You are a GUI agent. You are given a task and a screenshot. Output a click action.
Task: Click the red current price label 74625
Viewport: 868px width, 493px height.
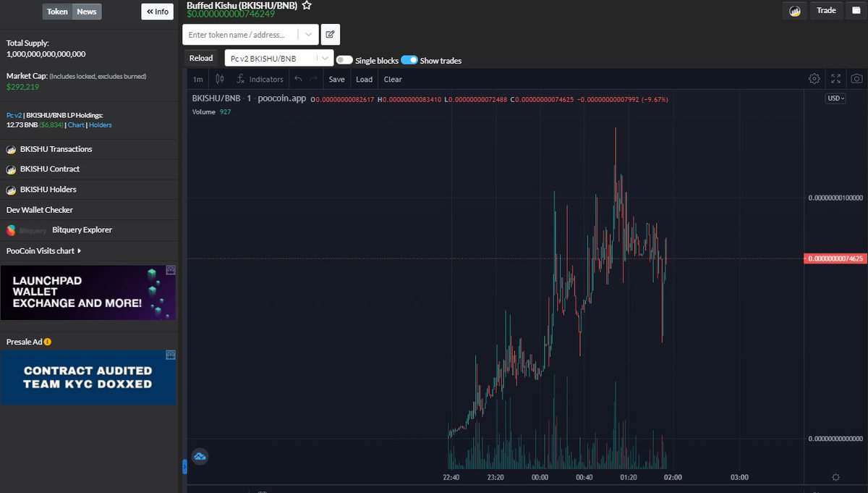click(835, 258)
